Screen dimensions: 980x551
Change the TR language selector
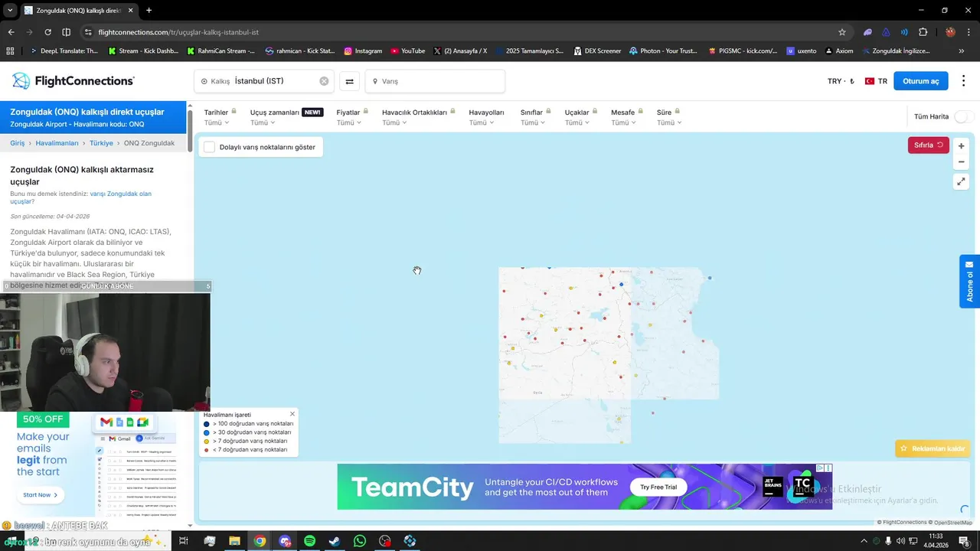(x=876, y=81)
